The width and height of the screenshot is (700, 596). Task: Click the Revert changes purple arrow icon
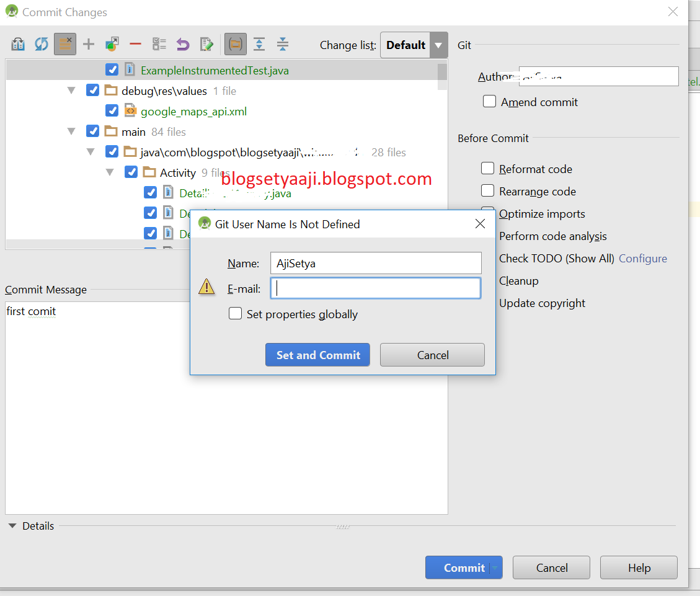(x=182, y=44)
